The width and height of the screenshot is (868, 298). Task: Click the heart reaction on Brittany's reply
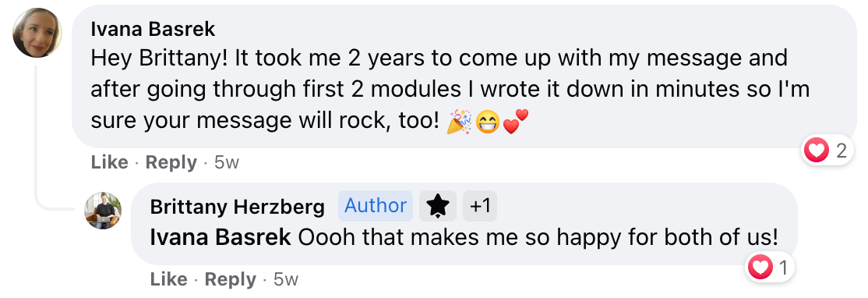[760, 268]
